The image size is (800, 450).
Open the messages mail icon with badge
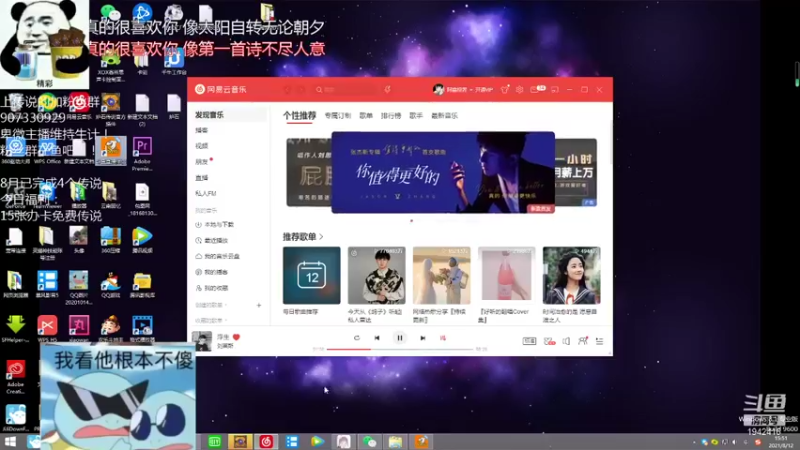(x=537, y=89)
